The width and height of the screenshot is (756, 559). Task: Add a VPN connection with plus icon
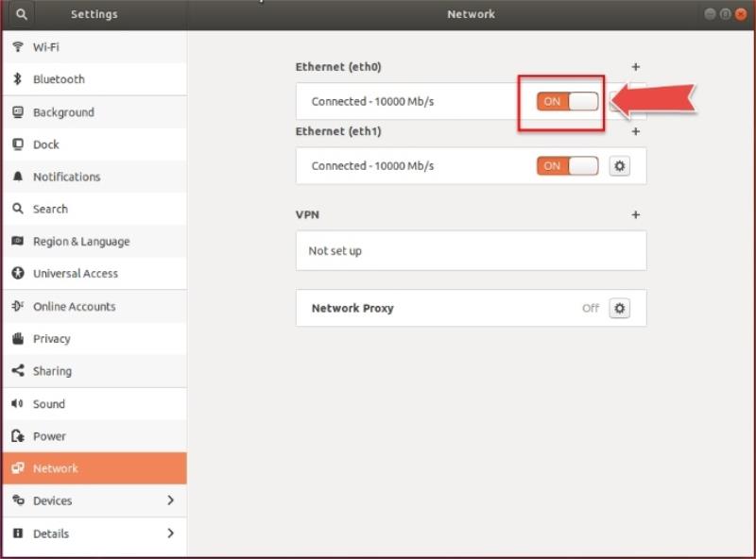635,215
